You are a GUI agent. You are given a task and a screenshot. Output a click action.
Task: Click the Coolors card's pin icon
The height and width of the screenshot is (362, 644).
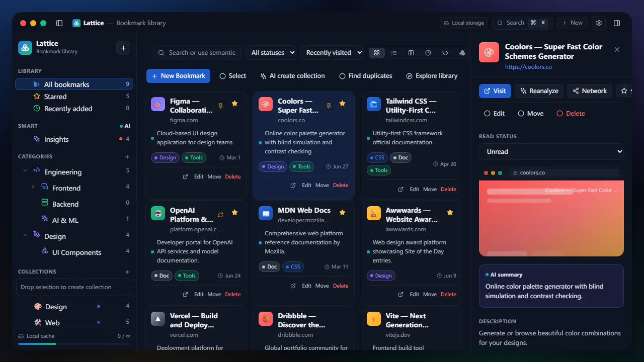(329, 106)
